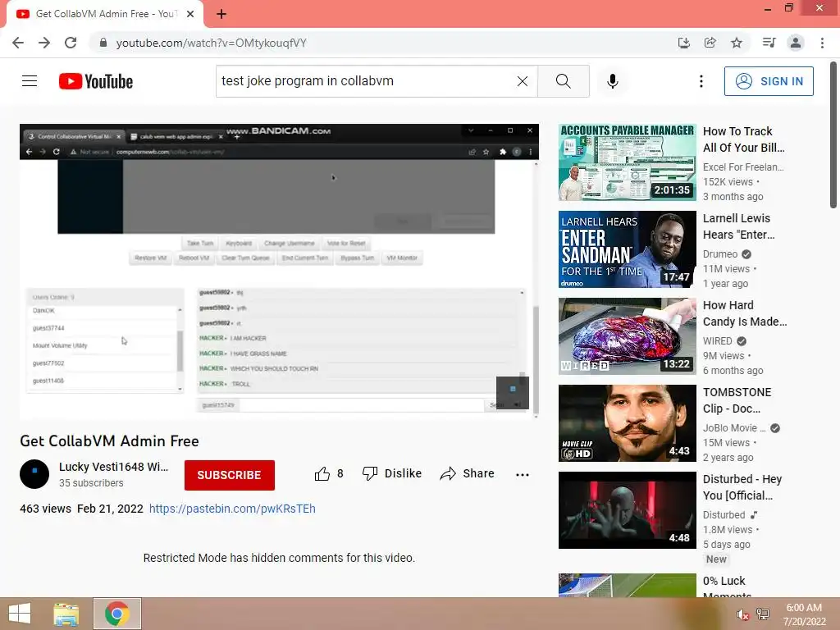Open the Windows Start menu
This screenshot has height=630, width=840.
tap(20, 614)
